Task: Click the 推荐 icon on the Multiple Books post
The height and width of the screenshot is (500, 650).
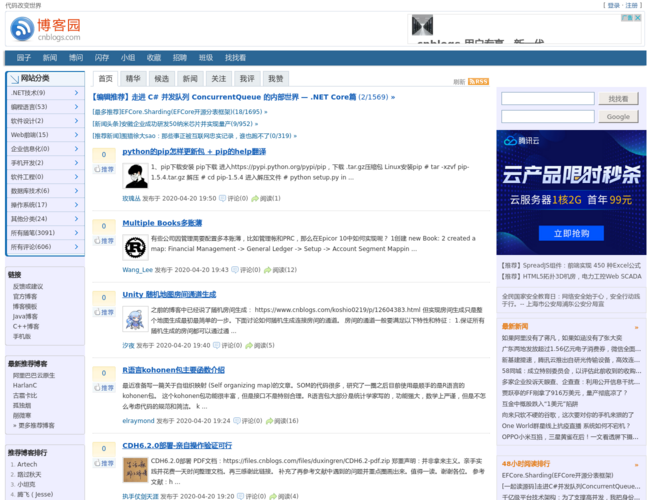Action: pos(104,241)
